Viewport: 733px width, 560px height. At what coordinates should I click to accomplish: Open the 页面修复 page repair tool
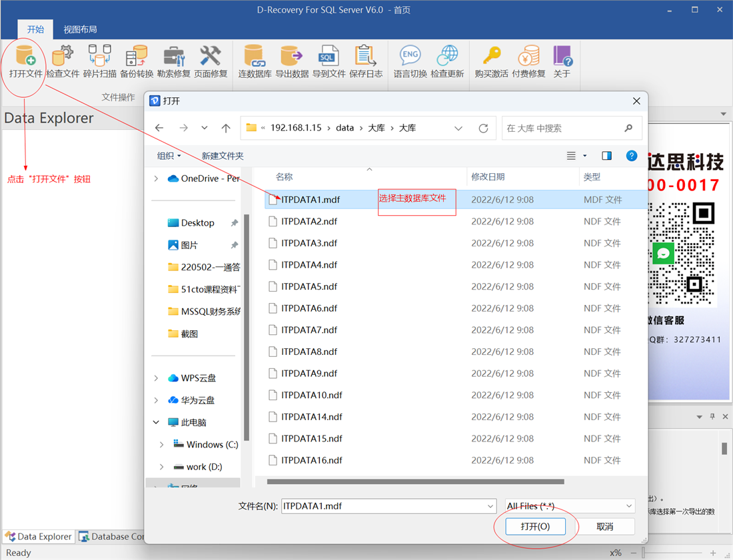pos(211,61)
